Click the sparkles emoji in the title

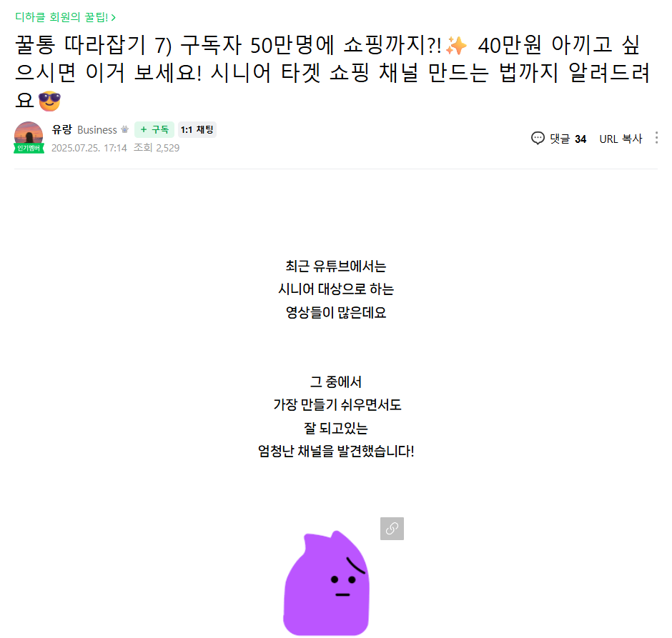456,46
